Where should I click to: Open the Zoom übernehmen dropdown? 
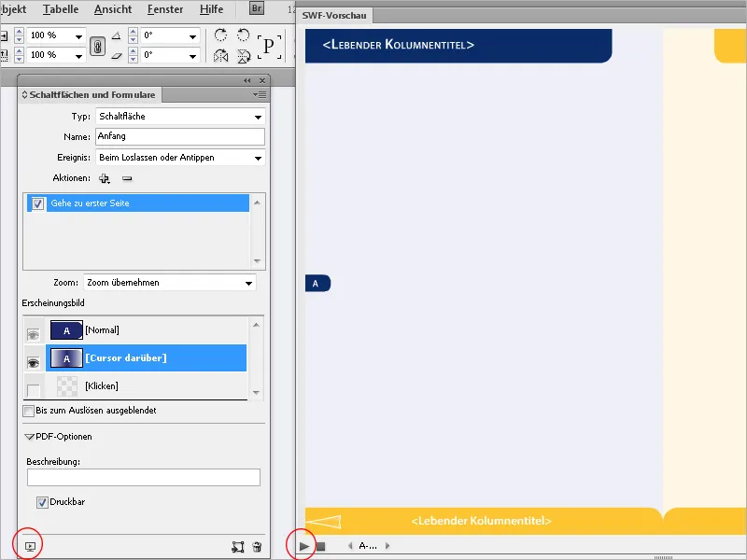pos(170,283)
